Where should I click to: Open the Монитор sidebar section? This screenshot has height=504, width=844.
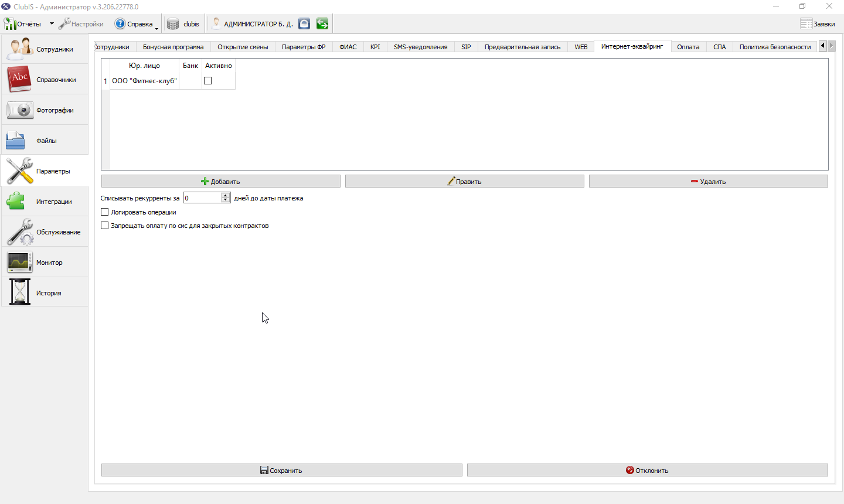click(45, 263)
